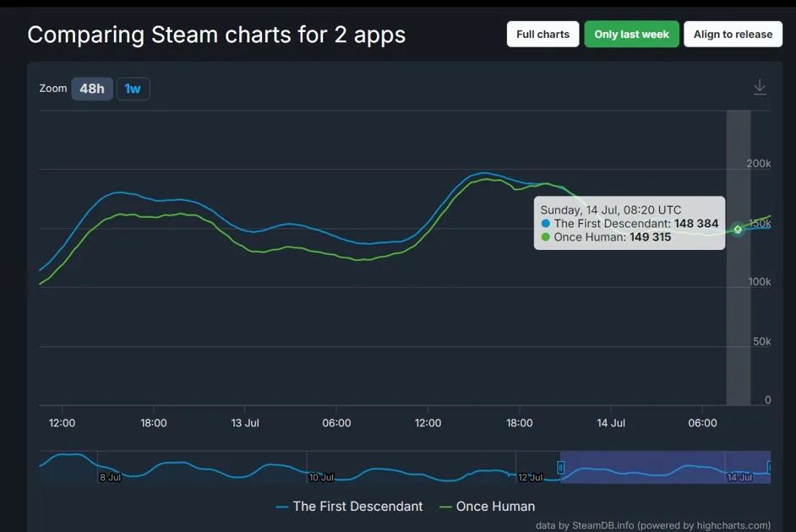Click the 10 Jul label in navigator
The image size is (796, 532).
[x=321, y=477]
